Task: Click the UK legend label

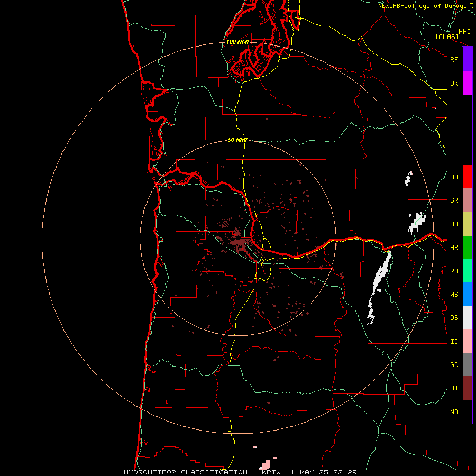Action: 454,83
